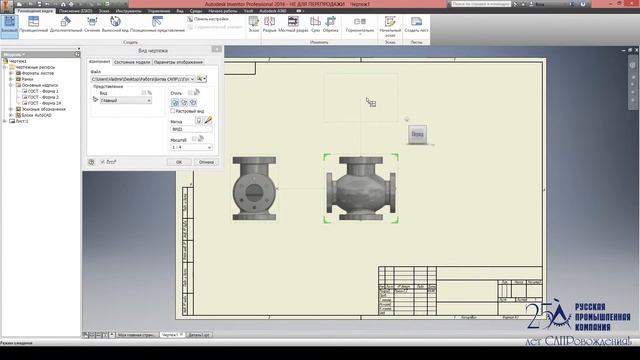Toggle label visibility icon next to Метка
This screenshot has height=360, width=640.
199,121
